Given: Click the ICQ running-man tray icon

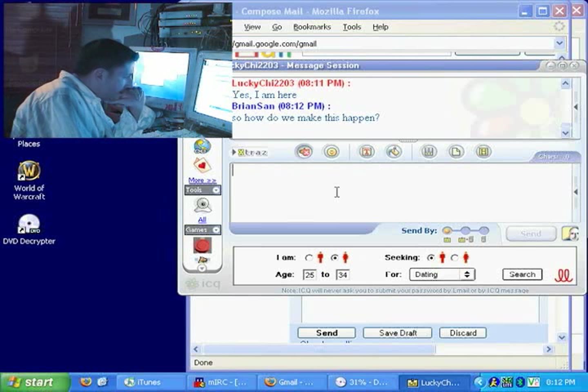Looking at the screenshot, I should [494, 382].
